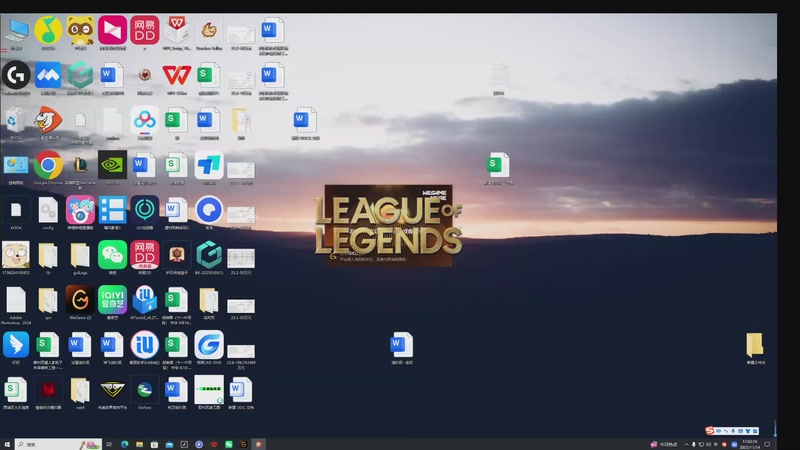Open the Word document below LoL splash
This screenshot has height=450, width=800.
coord(402,344)
